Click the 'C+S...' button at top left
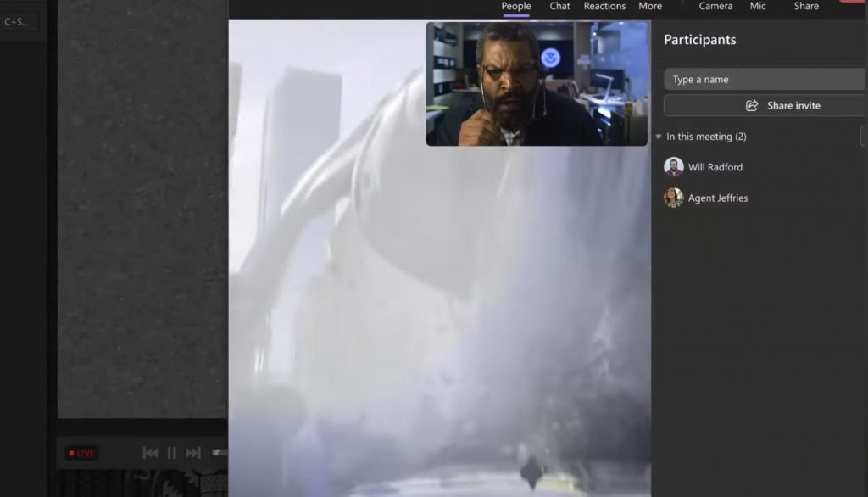868x497 pixels. (x=17, y=22)
